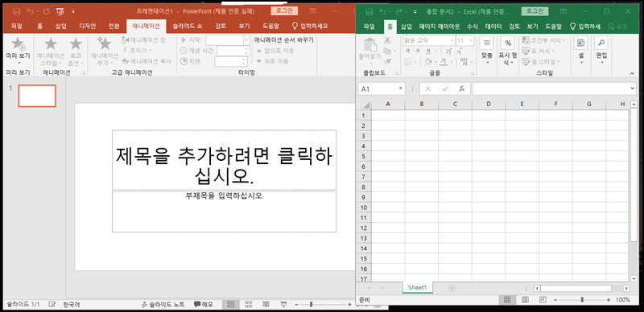
Task: Open PowerPoint 디자인 tab
Action: 87,27
